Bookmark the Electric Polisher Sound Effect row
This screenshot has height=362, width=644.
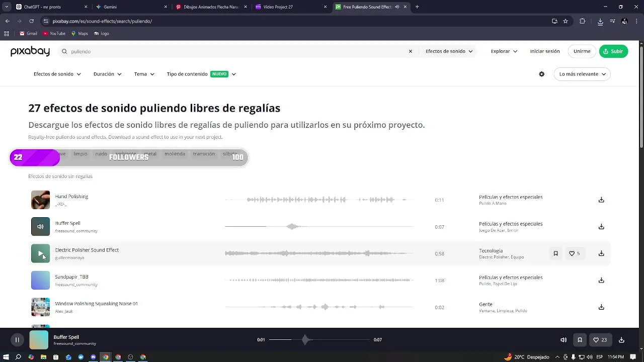[x=555, y=253]
